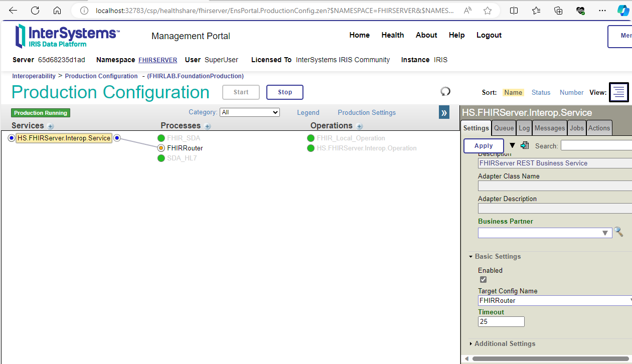This screenshot has width=632, height=364.
Task: Uncheck the Enabled checkbox
Action: [x=483, y=279]
